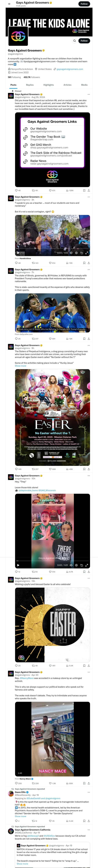Click the Follow button beside the search icon
The image size is (98, 868).
click(x=84, y=41)
